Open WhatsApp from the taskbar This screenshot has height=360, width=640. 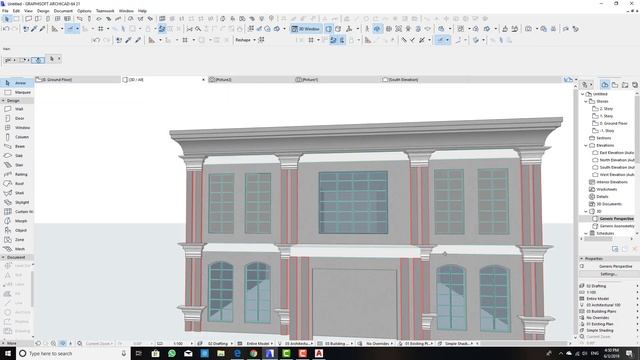pos(172,353)
